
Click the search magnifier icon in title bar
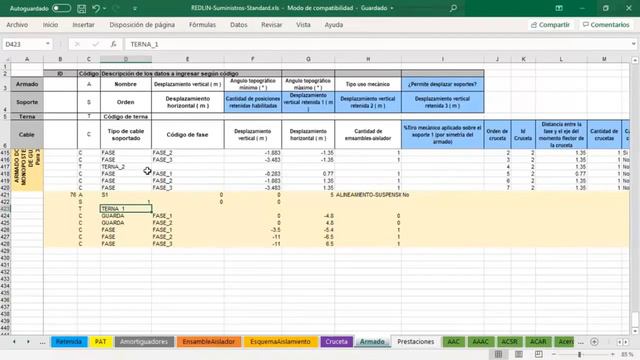tap(453, 8)
